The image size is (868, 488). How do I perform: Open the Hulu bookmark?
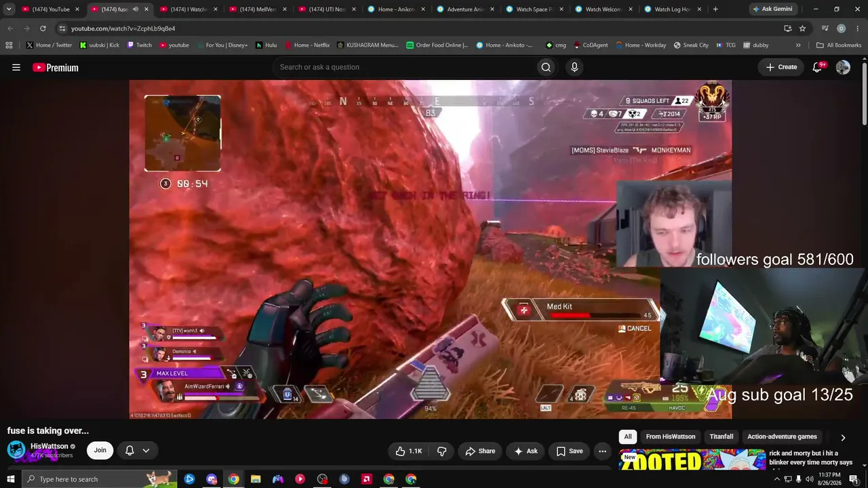266,45
